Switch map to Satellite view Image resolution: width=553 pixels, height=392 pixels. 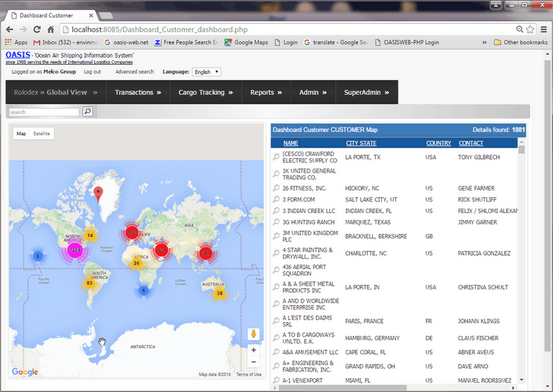41,134
